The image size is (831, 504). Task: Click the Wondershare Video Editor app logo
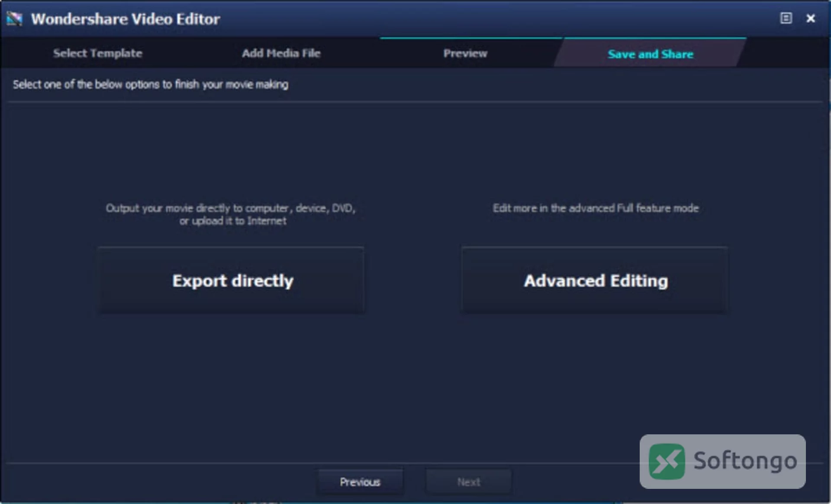[14, 19]
